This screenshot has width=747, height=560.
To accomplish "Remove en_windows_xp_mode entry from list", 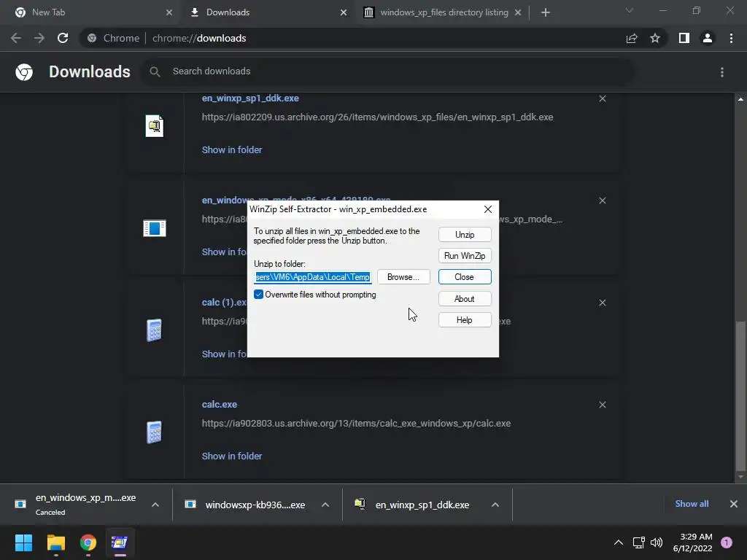I will 602,201.
